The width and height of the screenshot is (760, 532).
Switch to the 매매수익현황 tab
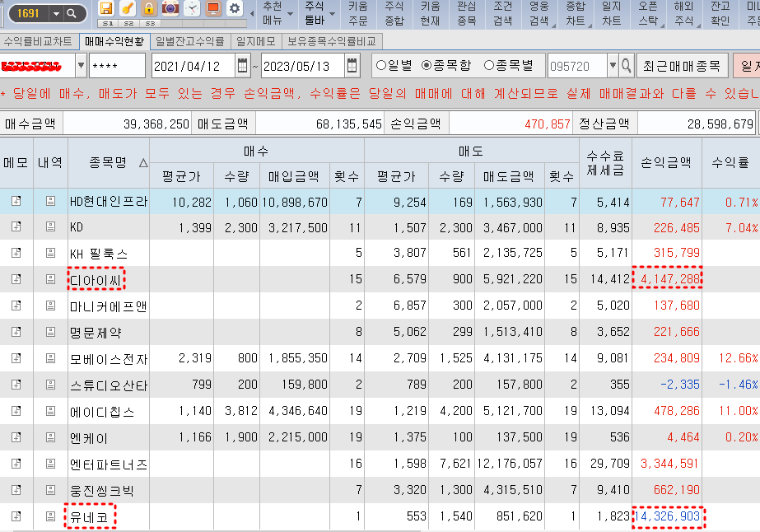click(x=114, y=42)
